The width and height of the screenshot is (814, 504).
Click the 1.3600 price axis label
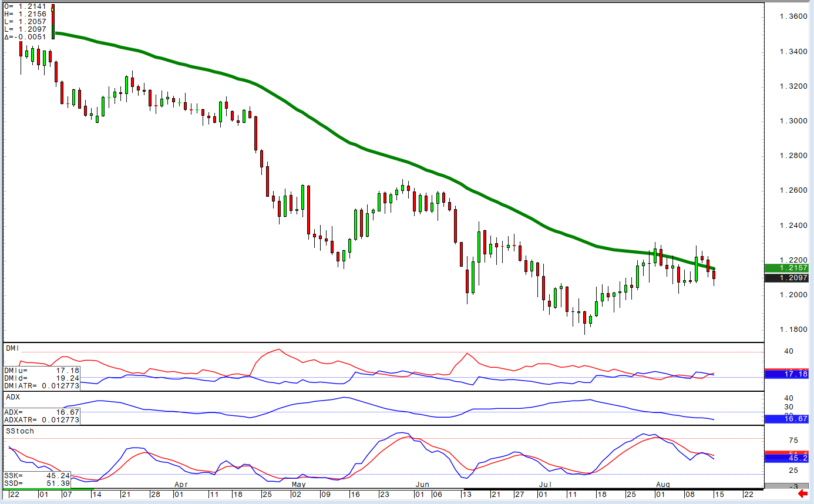(793, 16)
